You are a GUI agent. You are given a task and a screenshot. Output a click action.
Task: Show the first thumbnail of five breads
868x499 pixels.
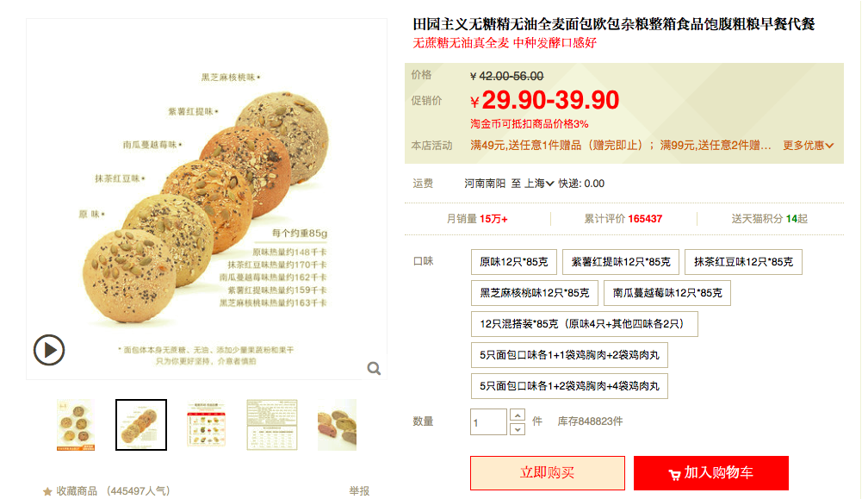click(75, 425)
